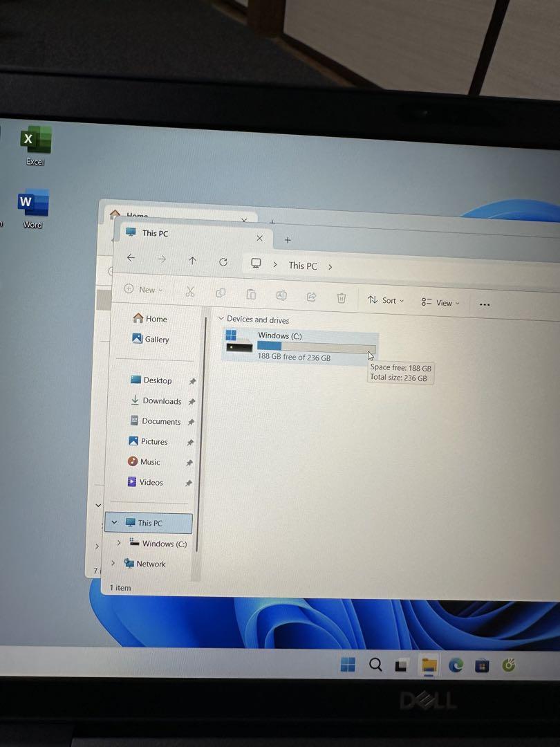This screenshot has height=747, width=560.
Task: Refresh the This PC view
Action: (x=223, y=261)
